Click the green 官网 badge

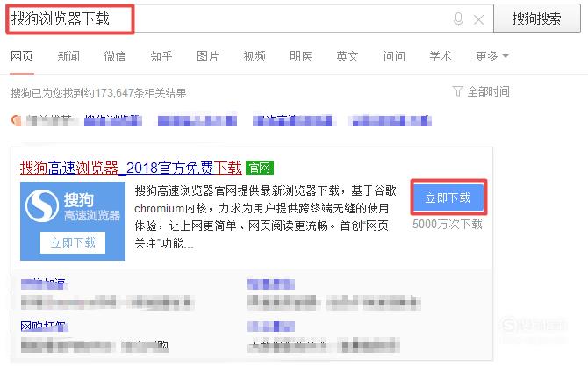pyautogui.click(x=260, y=168)
